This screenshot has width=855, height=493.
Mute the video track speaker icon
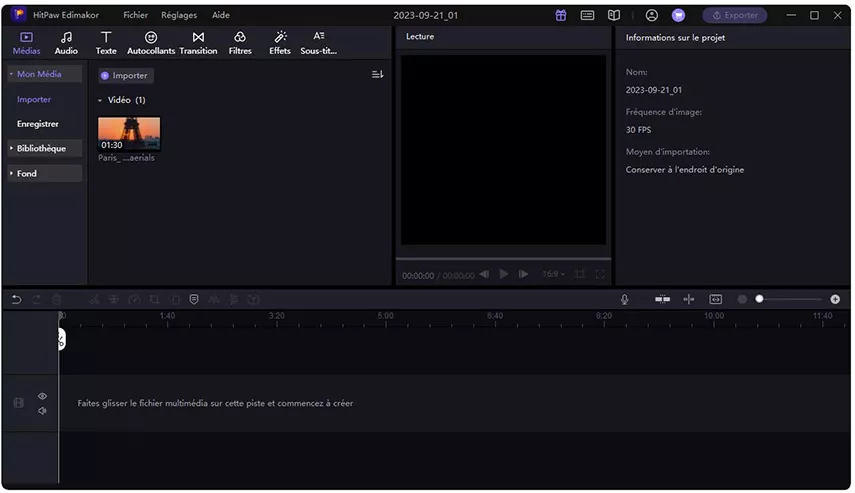tap(42, 411)
